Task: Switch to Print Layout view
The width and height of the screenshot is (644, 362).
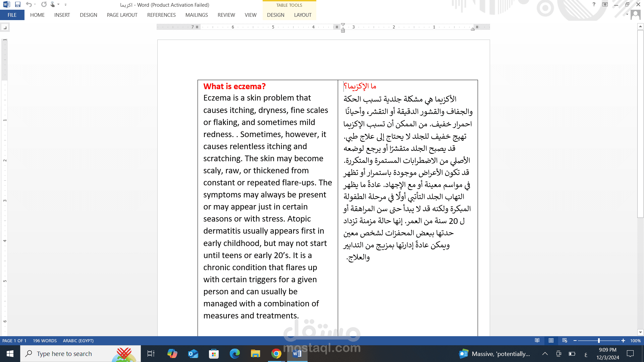Action: pos(551,341)
